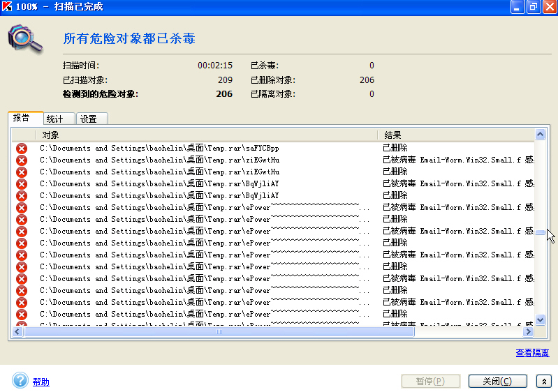Open the 查看隔离 link
This screenshot has width=558, height=392.
click(x=532, y=352)
